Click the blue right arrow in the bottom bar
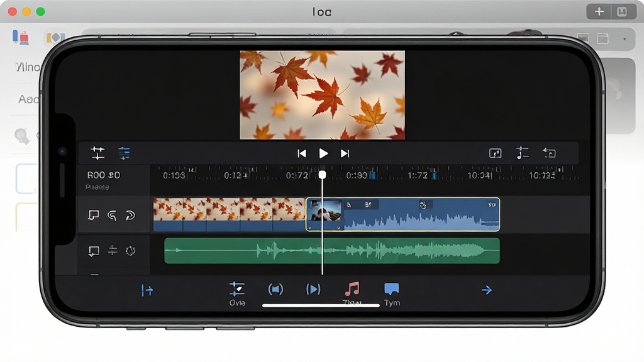The height and width of the screenshot is (362, 644). [x=487, y=290]
